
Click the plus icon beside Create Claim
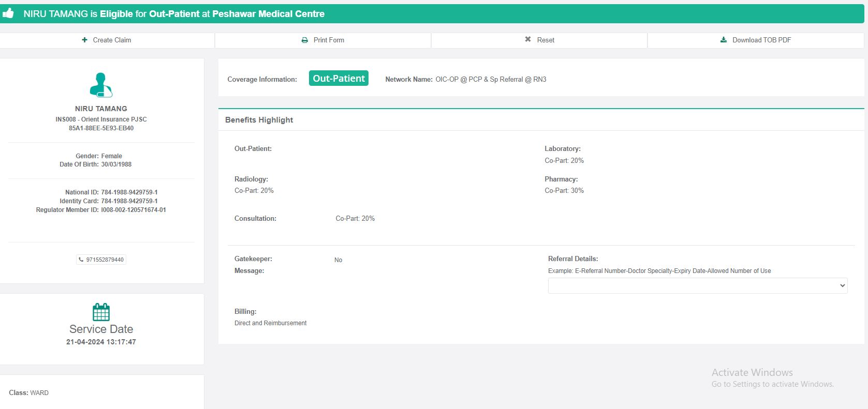84,40
